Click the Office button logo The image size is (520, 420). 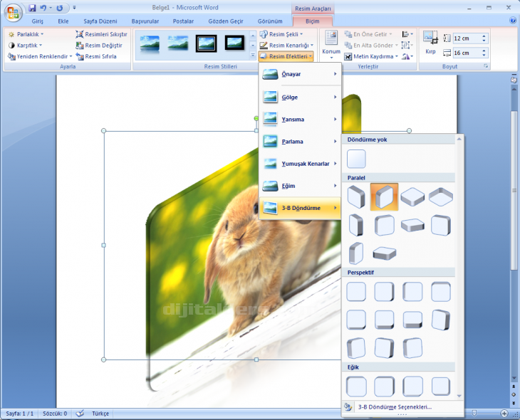coord(13,12)
